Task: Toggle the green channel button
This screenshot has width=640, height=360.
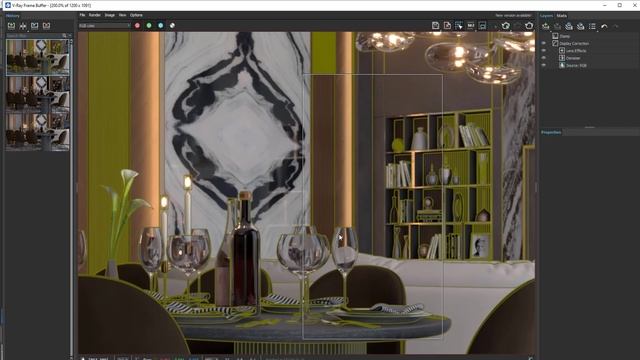Action: tap(149, 26)
